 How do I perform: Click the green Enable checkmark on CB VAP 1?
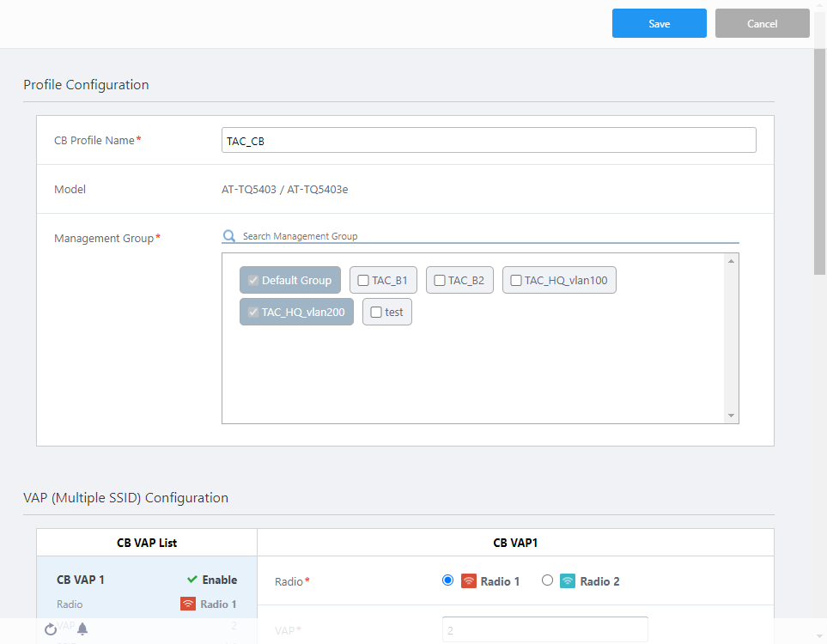click(x=192, y=580)
